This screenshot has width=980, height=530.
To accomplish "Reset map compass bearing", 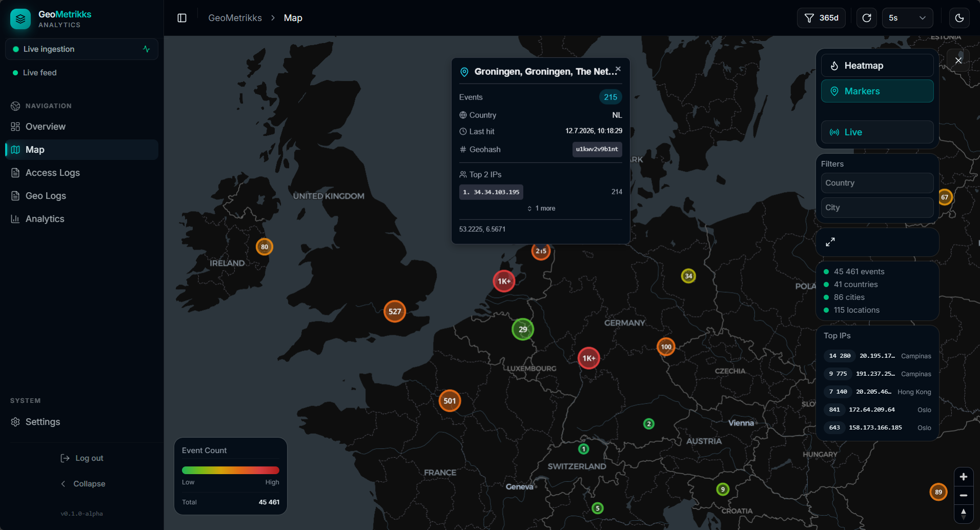I will 964,513.
